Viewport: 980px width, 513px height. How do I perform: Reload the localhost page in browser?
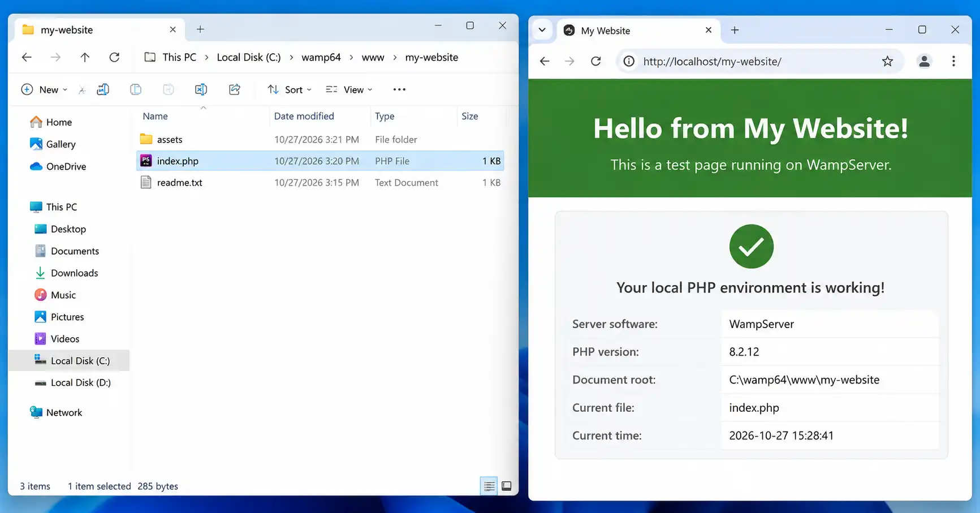(x=596, y=61)
